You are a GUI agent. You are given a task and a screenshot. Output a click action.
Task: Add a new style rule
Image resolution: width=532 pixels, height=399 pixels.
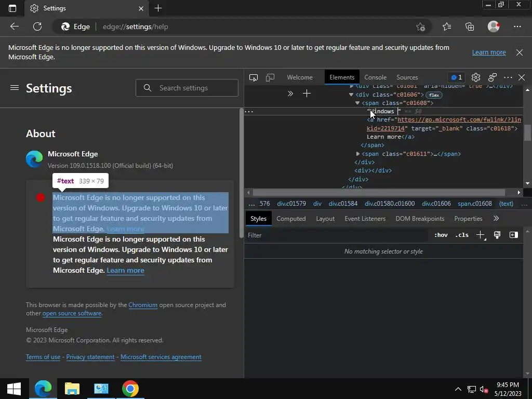click(481, 235)
